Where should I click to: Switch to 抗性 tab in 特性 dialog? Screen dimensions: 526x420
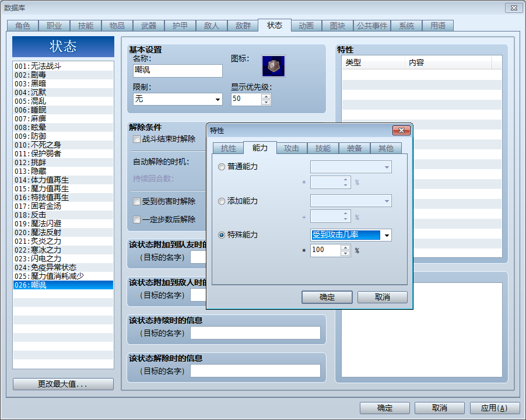point(229,148)
